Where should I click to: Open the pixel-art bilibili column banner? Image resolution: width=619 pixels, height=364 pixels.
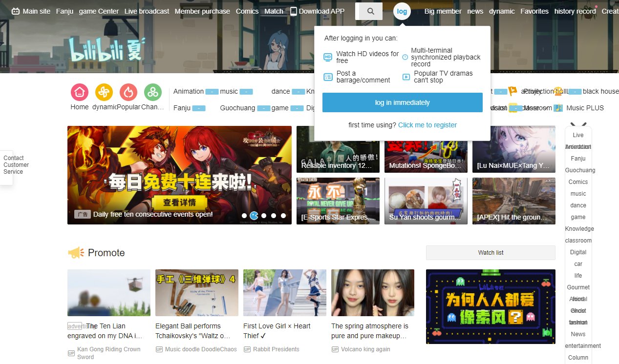coord(491,306)
